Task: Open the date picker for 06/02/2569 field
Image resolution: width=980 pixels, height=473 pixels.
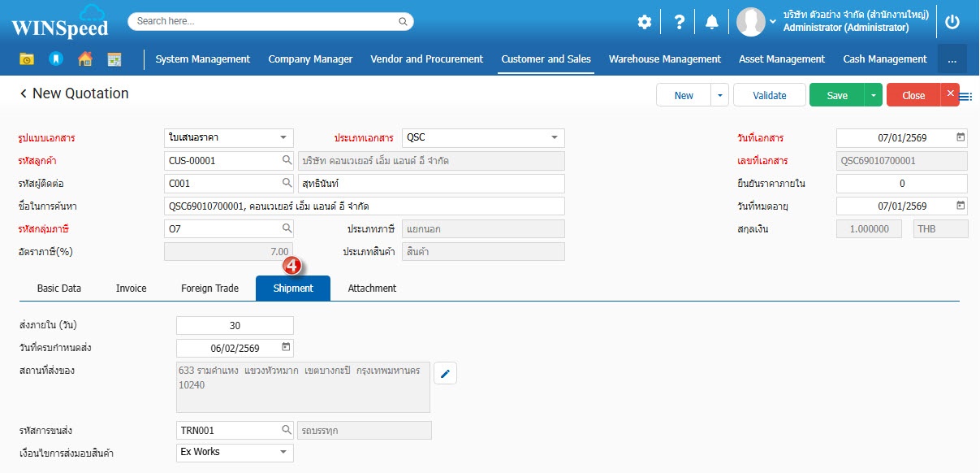Action: coord(285,348)
